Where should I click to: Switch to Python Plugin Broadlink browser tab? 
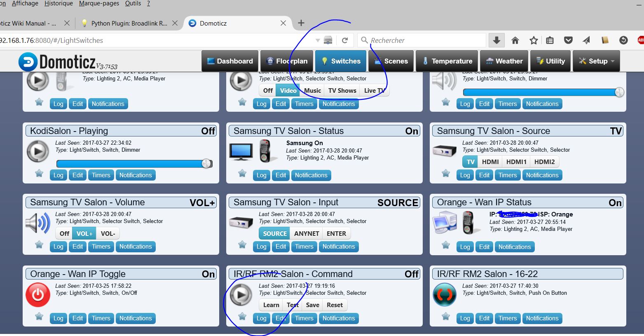click(x=129, y=23)
